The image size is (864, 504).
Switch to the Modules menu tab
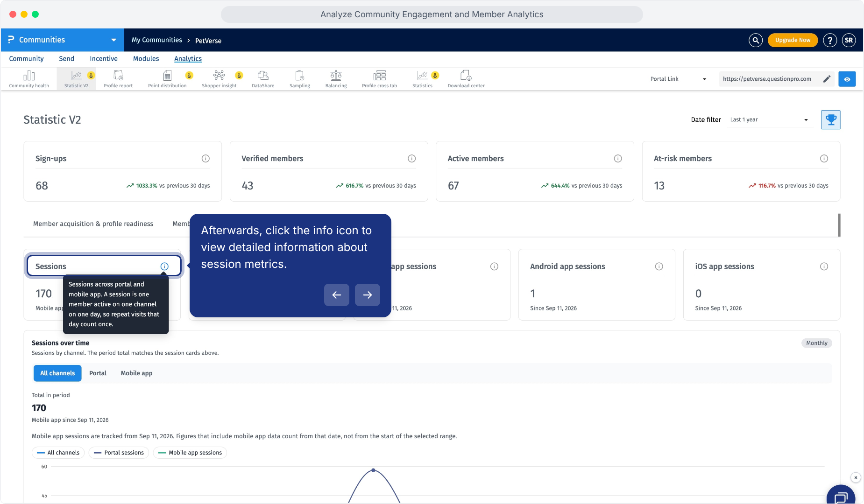click(x=146, y=59)
